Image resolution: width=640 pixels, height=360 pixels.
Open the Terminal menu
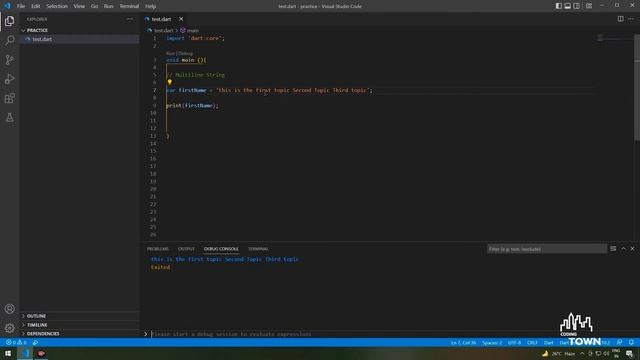[129, 6]
